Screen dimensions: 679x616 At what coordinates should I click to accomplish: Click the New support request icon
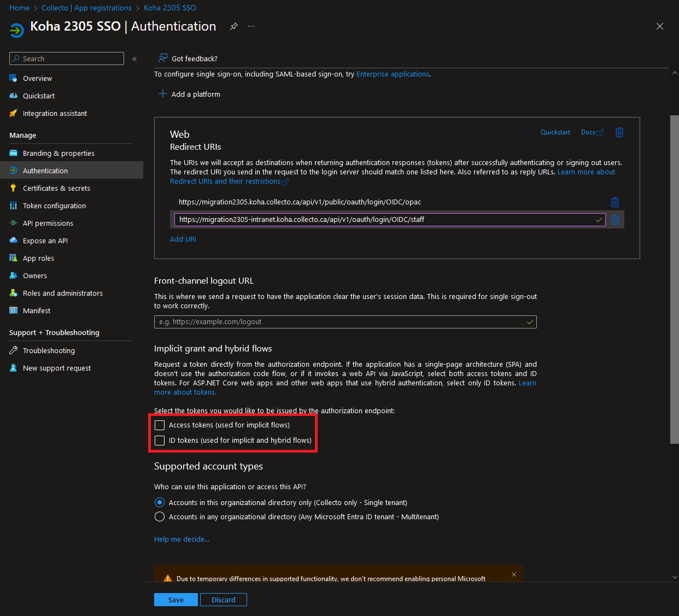(13, 368)
